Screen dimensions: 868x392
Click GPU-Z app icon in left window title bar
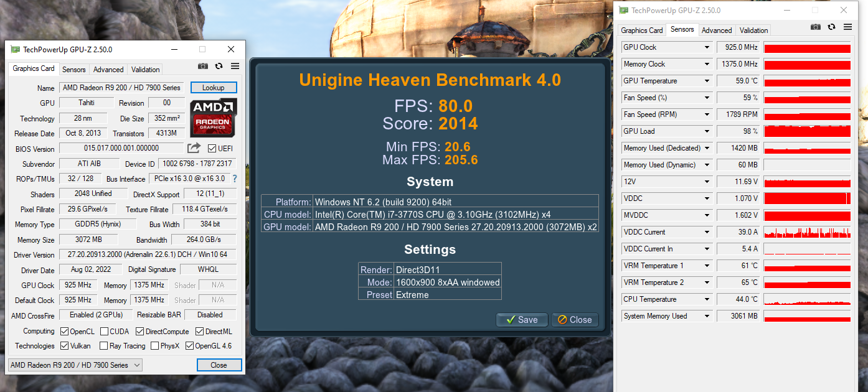tap(15, 50)
